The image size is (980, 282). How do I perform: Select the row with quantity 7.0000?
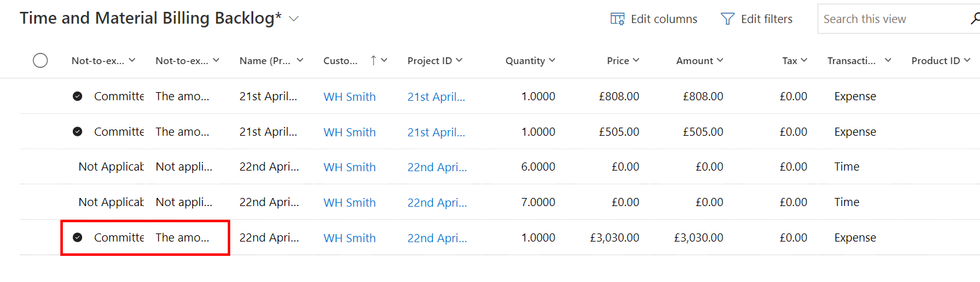coord(40,202)
